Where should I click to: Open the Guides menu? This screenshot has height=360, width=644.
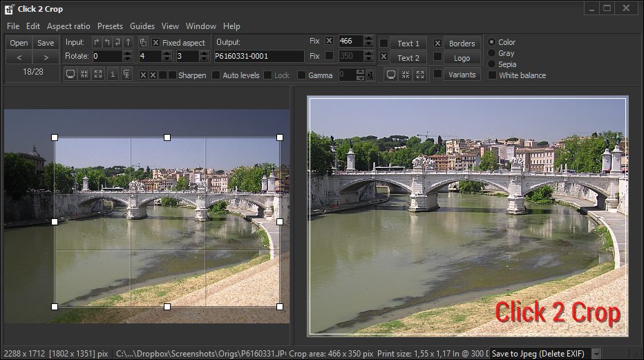pos(142,26)
